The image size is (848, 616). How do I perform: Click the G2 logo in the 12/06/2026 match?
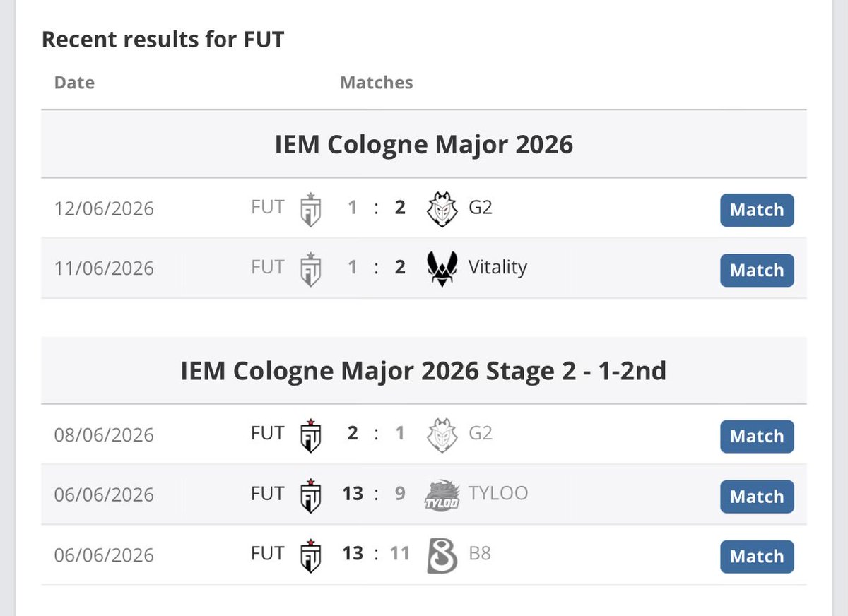coord(442,210)
